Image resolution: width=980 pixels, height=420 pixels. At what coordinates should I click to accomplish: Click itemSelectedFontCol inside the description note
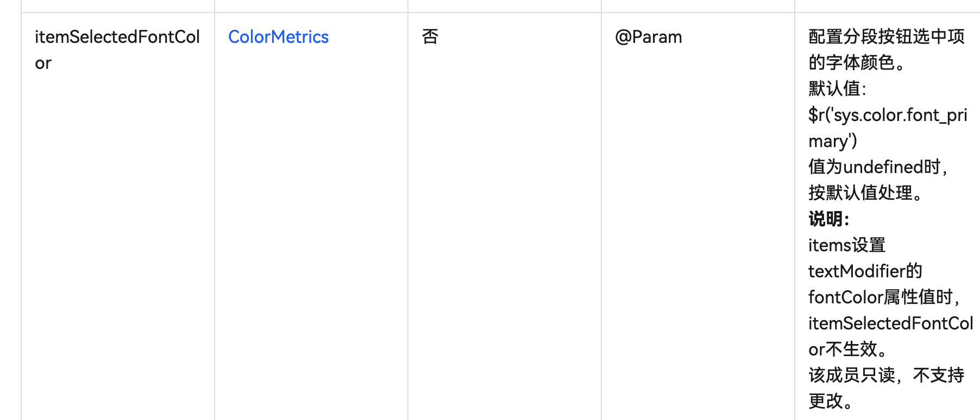890,323
